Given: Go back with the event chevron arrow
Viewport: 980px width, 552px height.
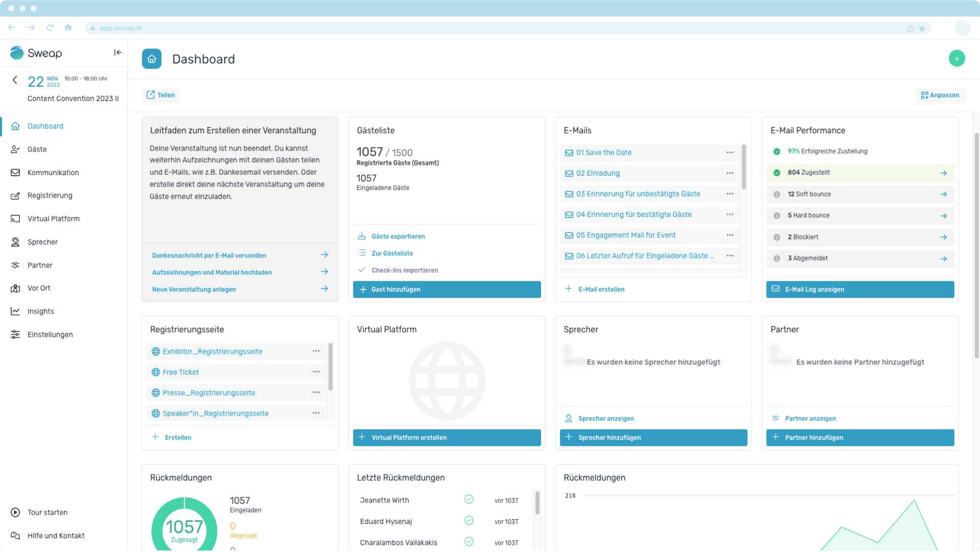Looking at the screenshot, I should pyautogui.click(x=15, y=80).
